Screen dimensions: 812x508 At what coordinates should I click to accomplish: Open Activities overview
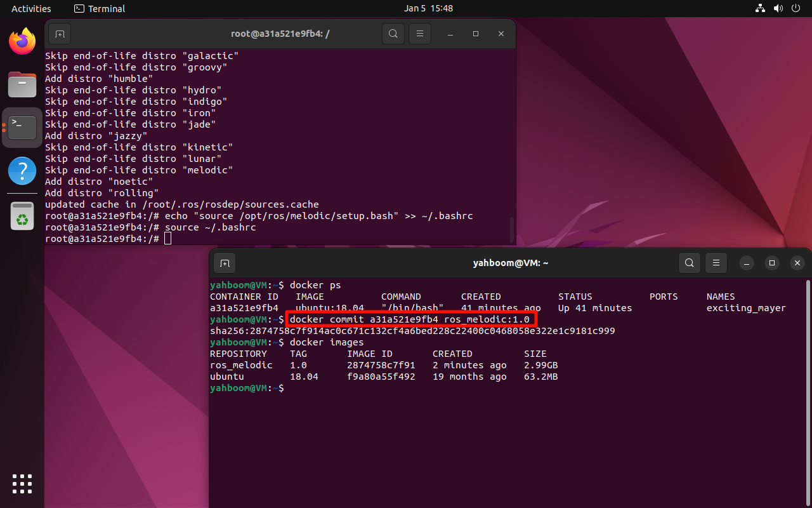point(31,8)
